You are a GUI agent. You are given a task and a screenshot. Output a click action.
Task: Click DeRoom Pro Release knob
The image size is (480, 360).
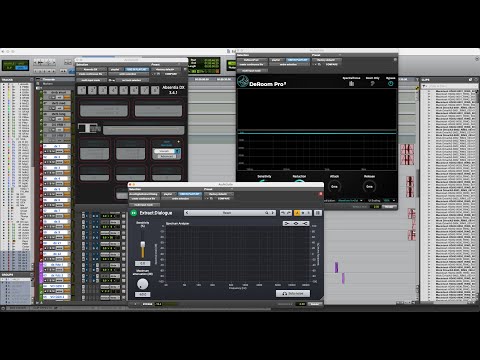point(369,186)
